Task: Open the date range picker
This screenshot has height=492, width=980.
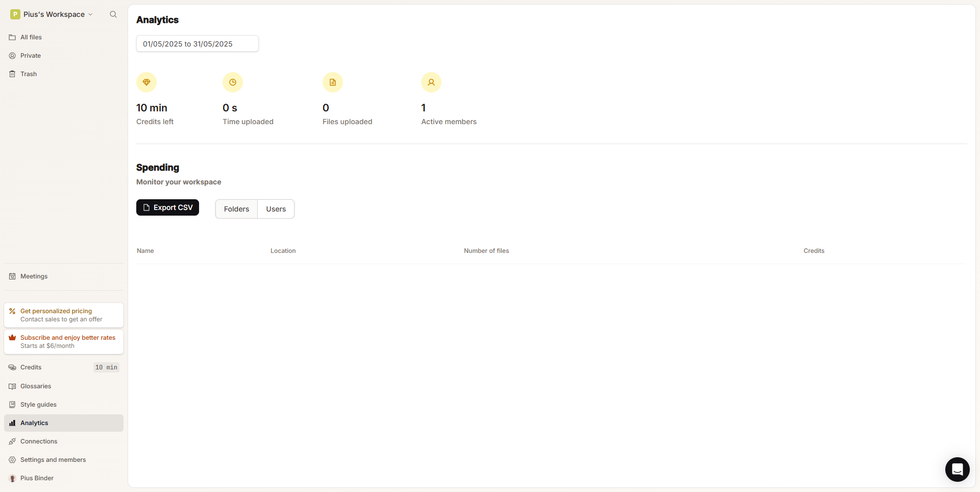Action: tap(197, 44)
